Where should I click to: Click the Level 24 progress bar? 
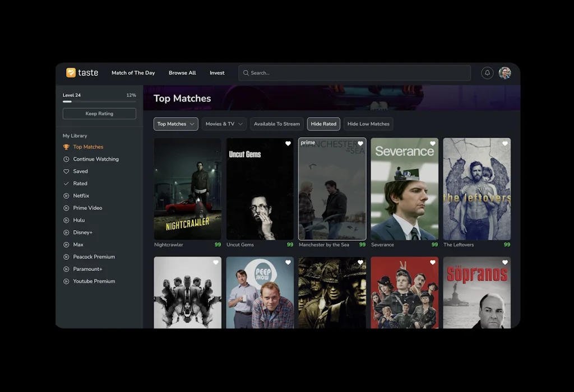point(99,102)
